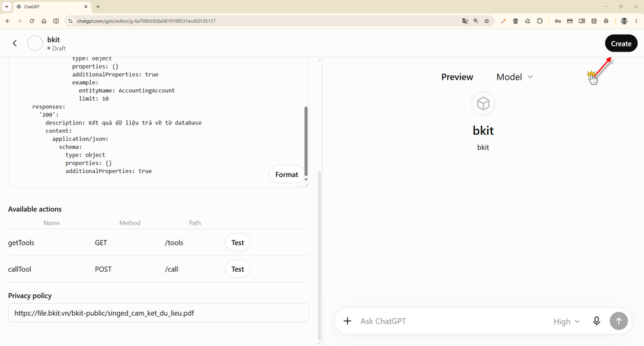Viewport: 644px width, 346px height.
Task: Navigate back with browser back arrow
Action: [x=8, y=21]
